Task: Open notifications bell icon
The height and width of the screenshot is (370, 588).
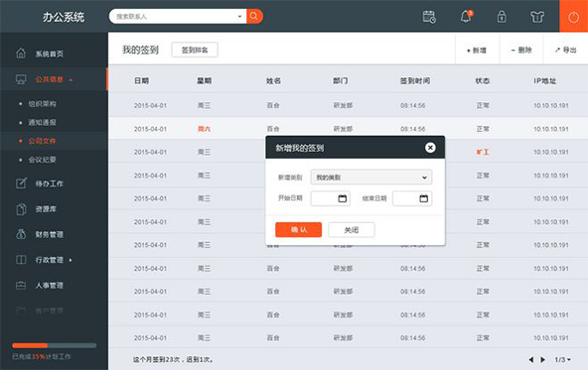Action: [467, 17]
